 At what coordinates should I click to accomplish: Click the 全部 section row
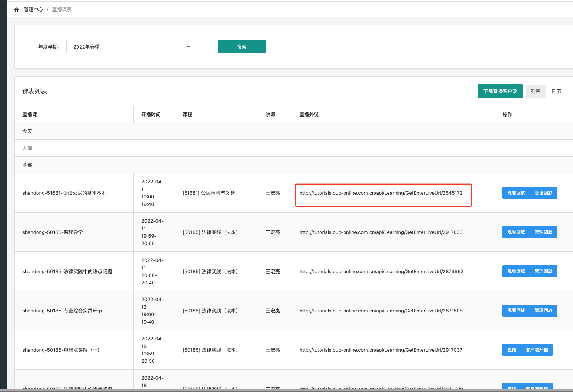294,165
